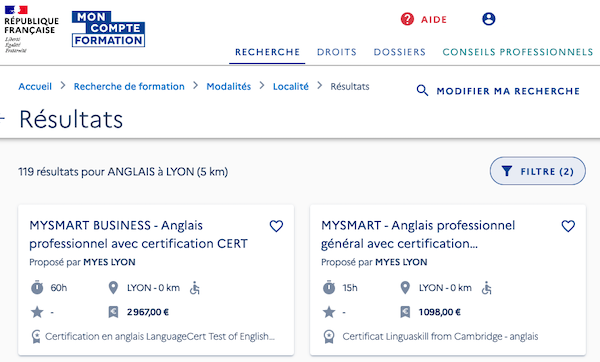Viewport: 600px width, 362px height.
Task: Click location pin in MYSMART BUSINESS card
Action: tap(113, 288)
